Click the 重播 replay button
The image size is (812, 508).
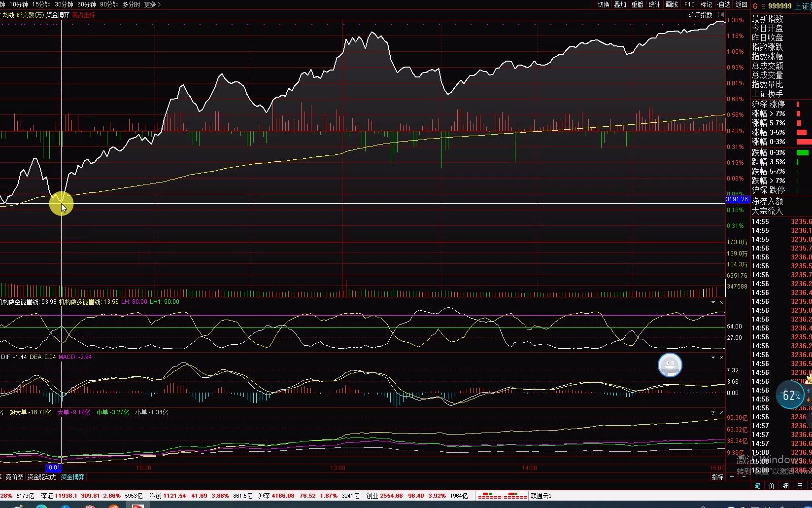point(637,4)
